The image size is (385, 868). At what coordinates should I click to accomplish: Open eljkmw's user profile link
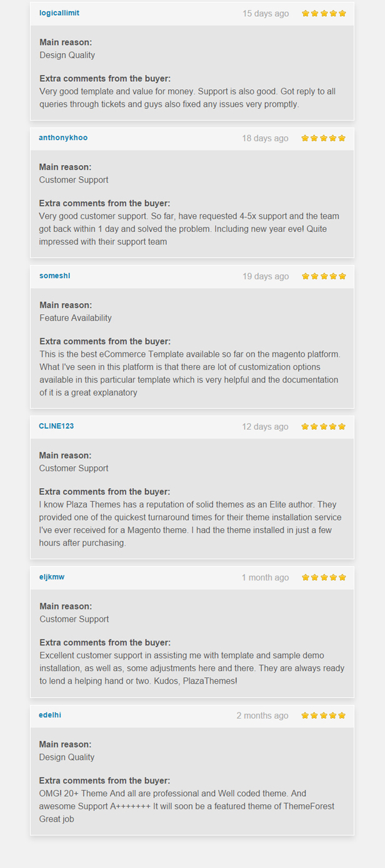tap(52, 577)
